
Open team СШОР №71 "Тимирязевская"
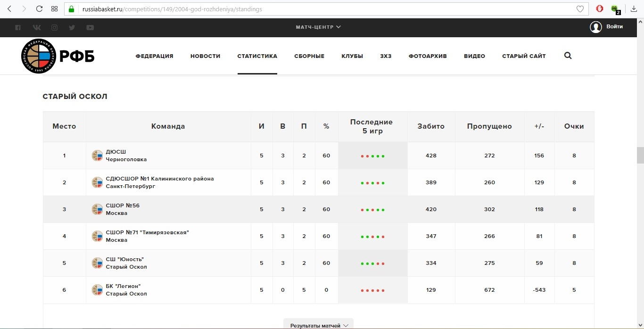point(148,236)
